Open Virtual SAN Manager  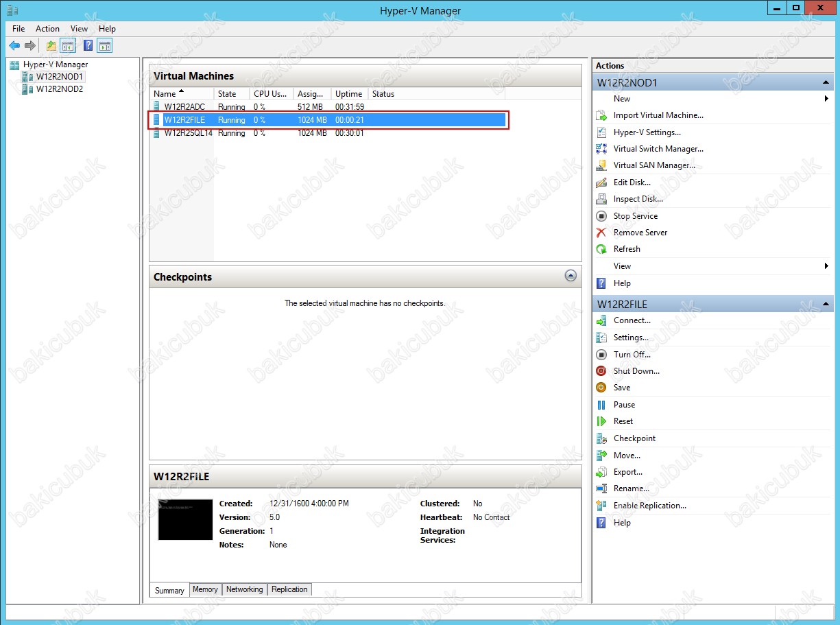654,165
